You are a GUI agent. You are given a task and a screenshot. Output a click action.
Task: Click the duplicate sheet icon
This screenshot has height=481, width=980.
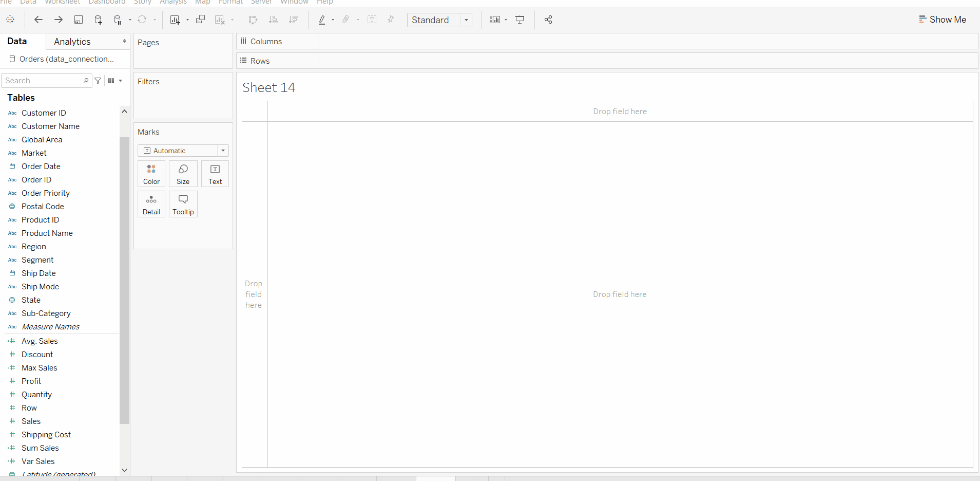pos(200,20)
